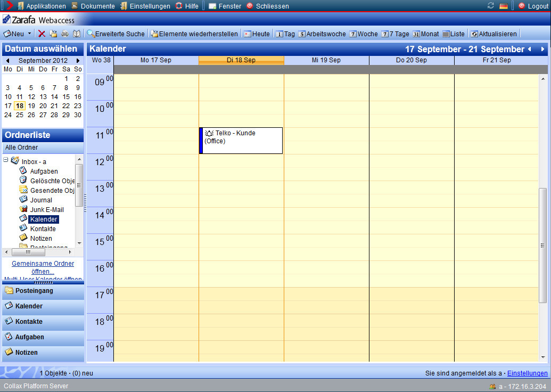The height and width of the screenshot is (392, 551).
Task: Click the Logout button
Action: pos(533,6)
